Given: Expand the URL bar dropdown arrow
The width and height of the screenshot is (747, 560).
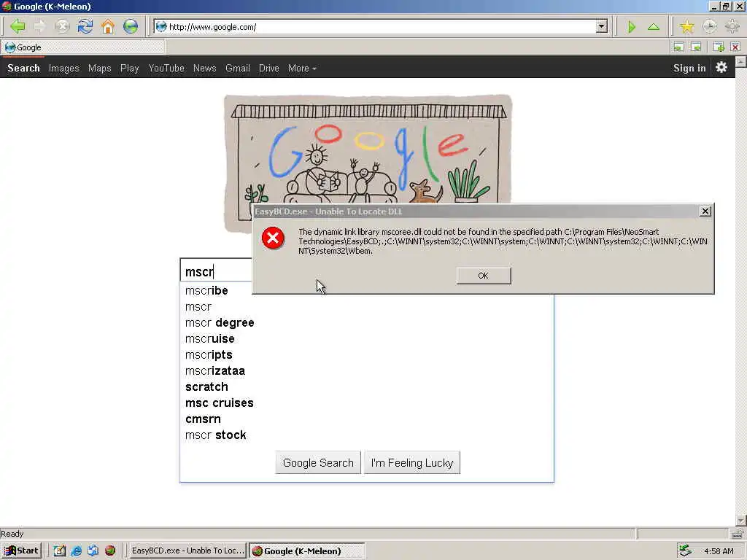Looking at the screenshot, I should [602, 27].
